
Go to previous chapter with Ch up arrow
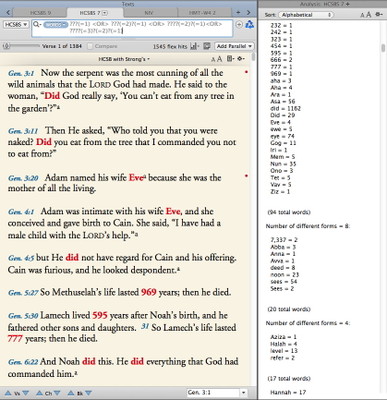coord(39,393)
